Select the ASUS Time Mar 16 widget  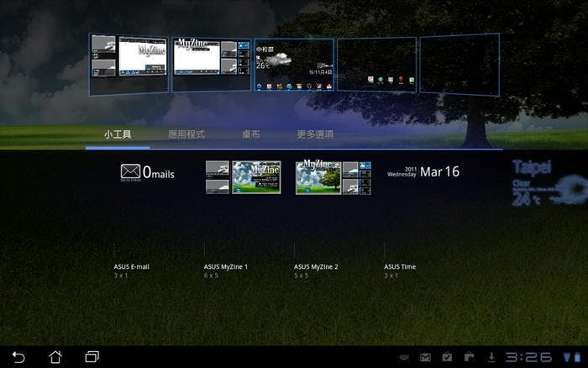[423, 172]
